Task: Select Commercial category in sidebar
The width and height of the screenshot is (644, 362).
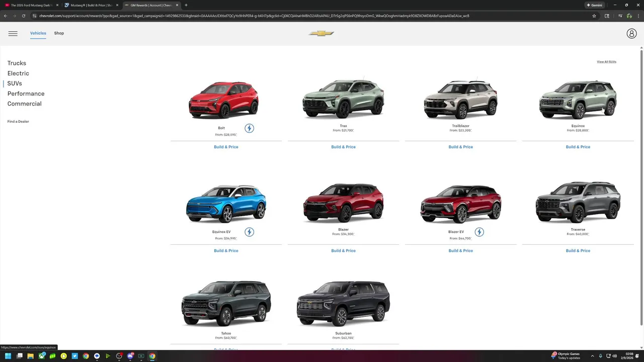Action: pos(24,104)
